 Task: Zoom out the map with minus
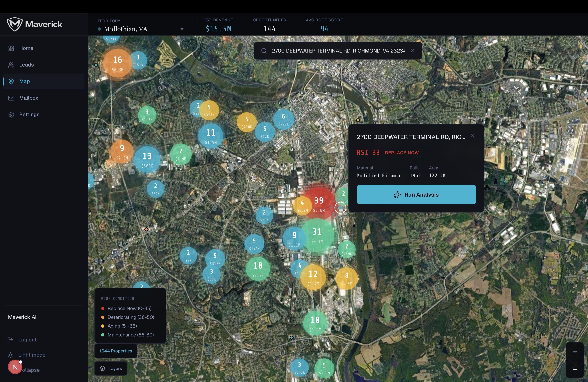(575, 369)
